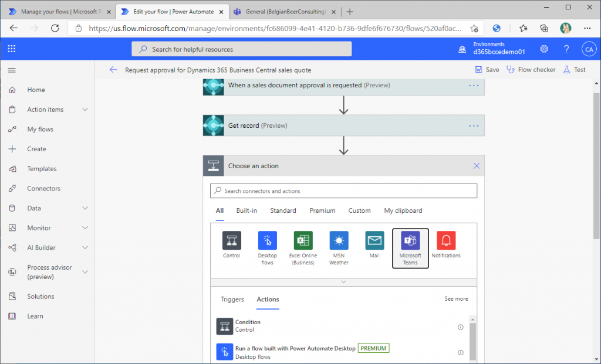This screenshot has height=364, width=601.
Task: Add this page to browser favorites
Action: [474, 28]
